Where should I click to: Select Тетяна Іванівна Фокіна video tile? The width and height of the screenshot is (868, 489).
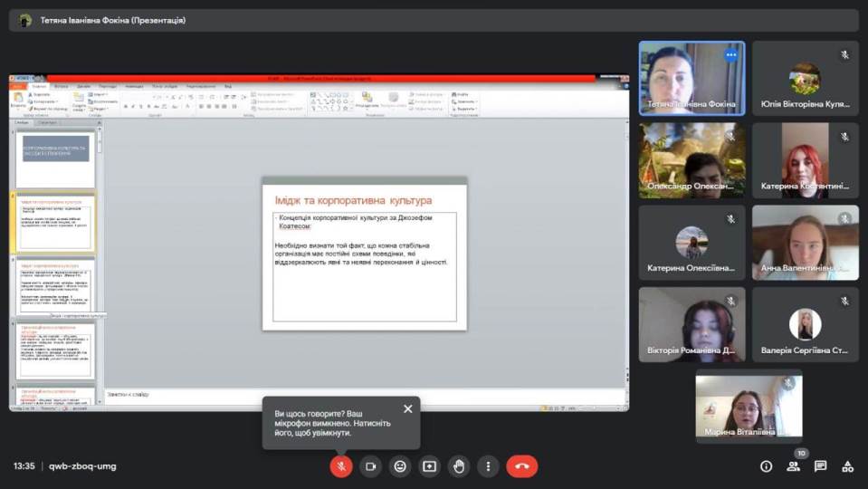pos(692,78)
